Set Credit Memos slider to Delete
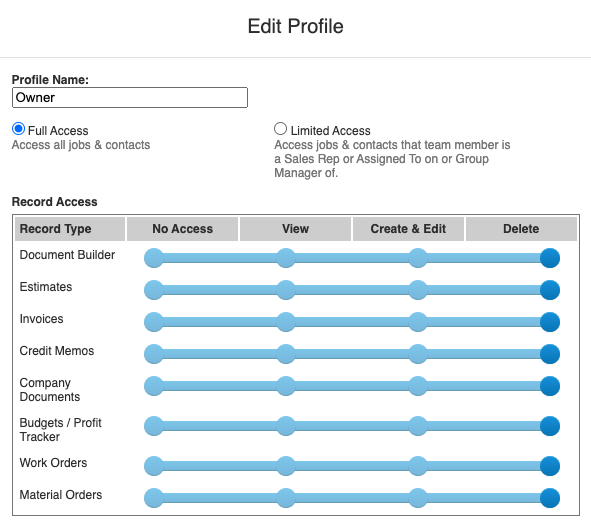Screen dimensions: 591x524 click(x=550, y=354)
